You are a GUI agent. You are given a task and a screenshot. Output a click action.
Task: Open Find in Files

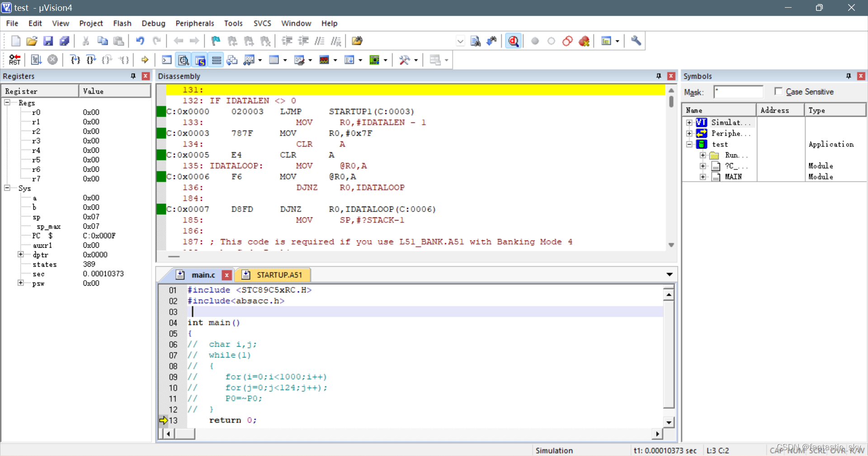(x=357, y=41)
